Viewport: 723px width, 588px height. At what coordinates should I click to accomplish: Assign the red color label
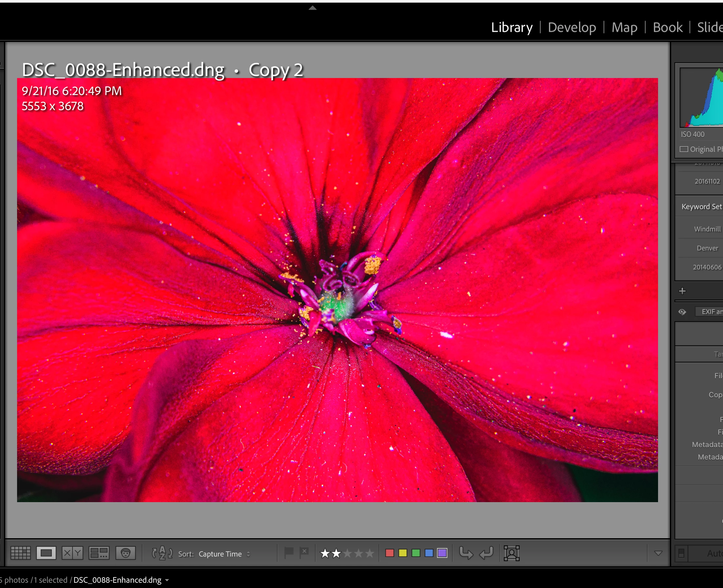[x=390, y=553]
